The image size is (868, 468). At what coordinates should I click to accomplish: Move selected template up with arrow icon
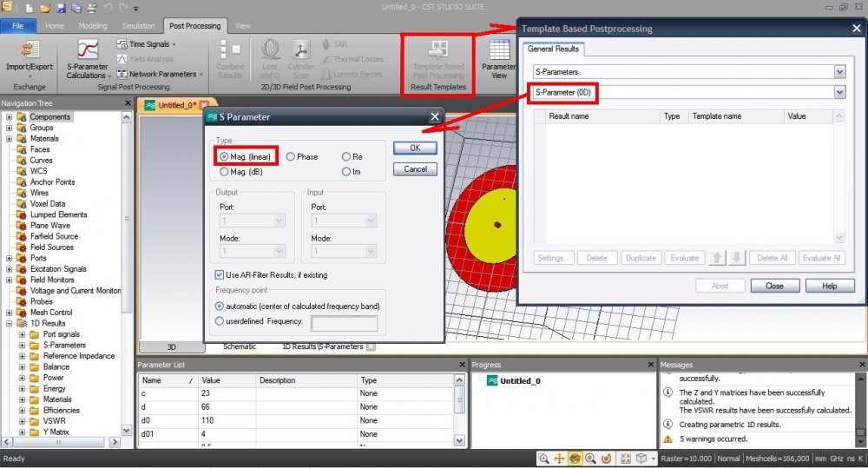(x=717, y=258)
